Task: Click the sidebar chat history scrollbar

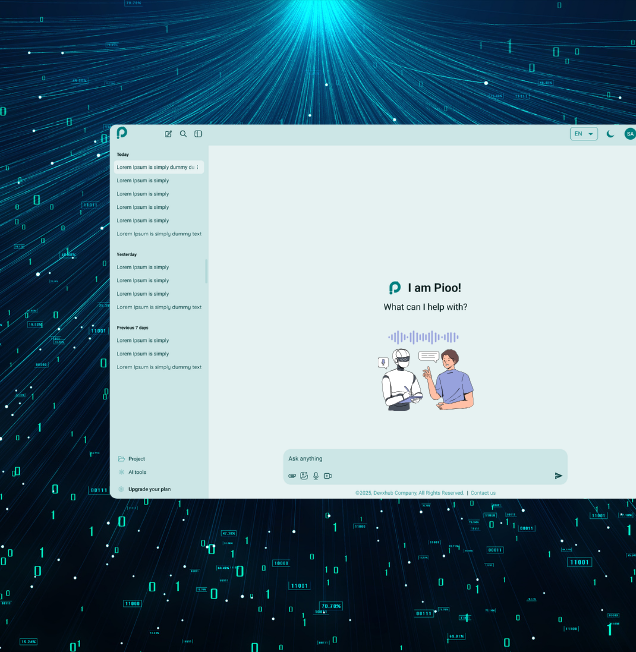Action: point(207,270)
